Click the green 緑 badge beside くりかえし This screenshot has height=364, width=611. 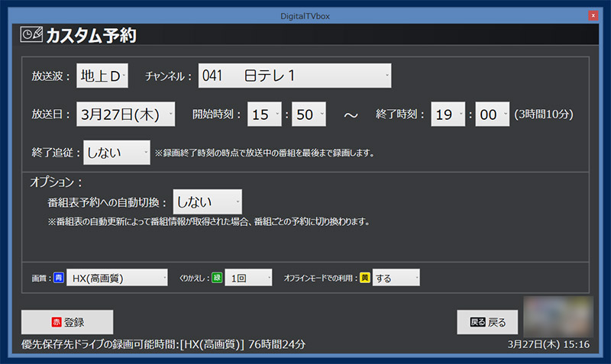pos(216,279)
